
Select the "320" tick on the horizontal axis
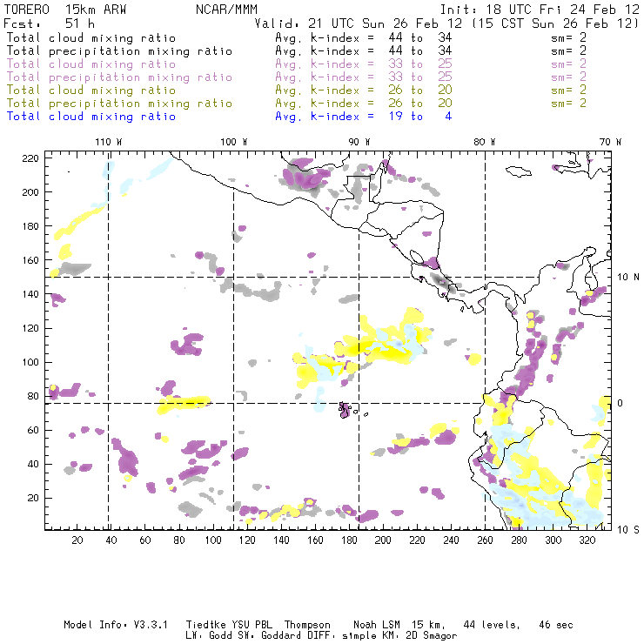pos(587,540)
